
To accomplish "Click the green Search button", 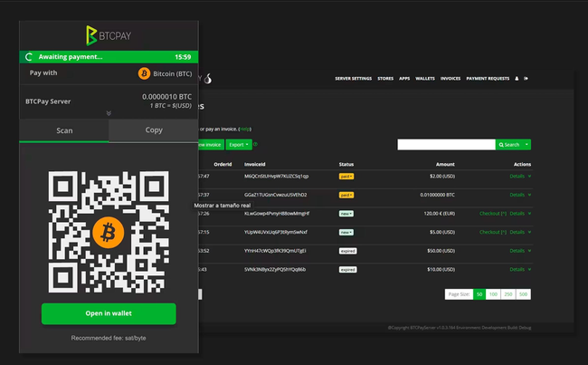I will click(x=509, y=145).
